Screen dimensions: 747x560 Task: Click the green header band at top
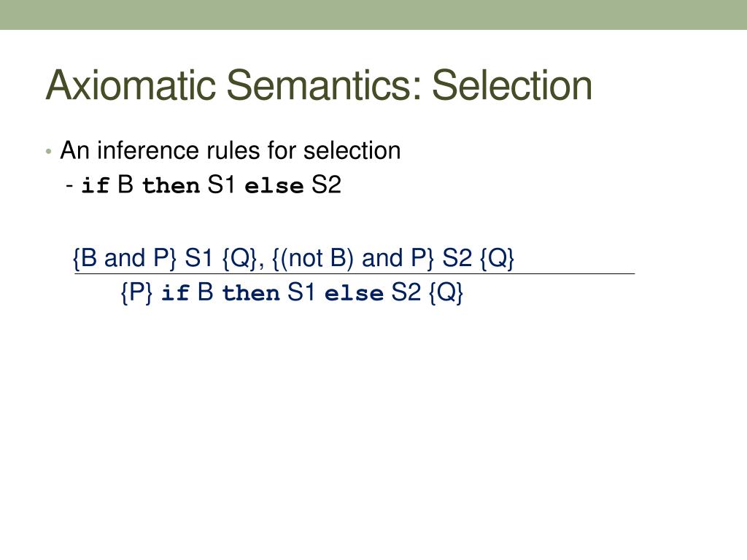point(373,15)
